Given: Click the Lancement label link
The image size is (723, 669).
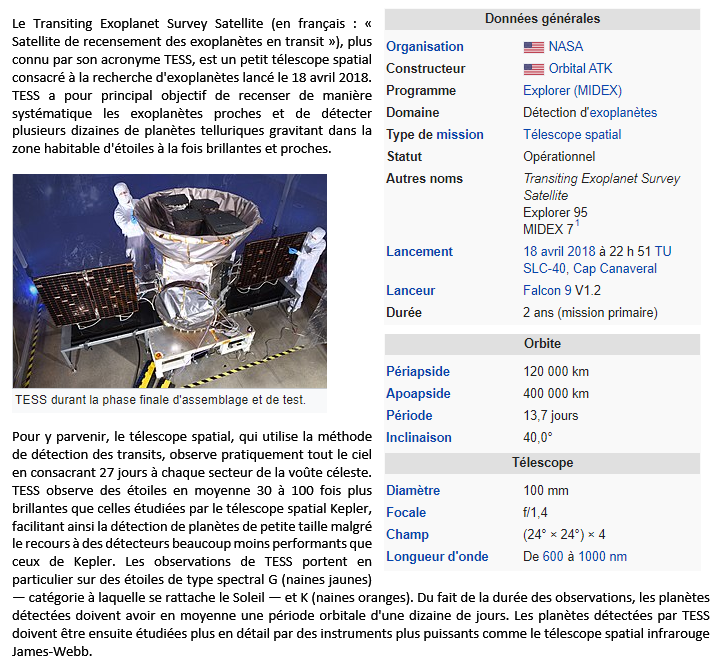Looking at the screenshot, I should point(419,252).
